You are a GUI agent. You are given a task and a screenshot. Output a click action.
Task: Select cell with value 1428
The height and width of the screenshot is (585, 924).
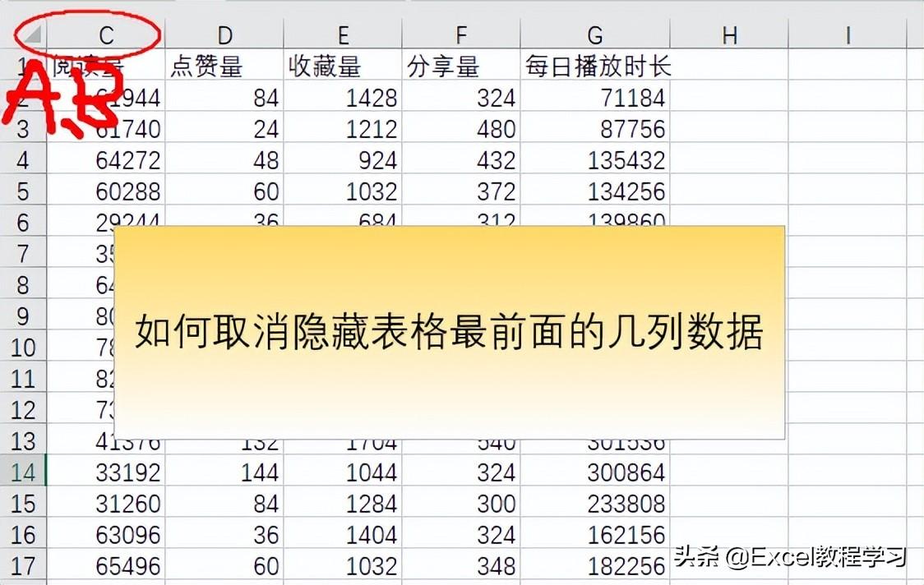343,97
